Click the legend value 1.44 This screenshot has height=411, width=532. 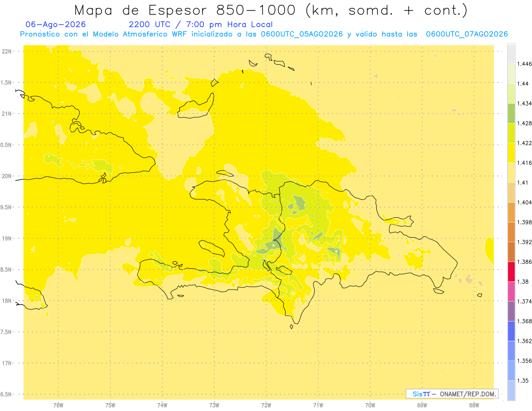click(x=523, y=84)
